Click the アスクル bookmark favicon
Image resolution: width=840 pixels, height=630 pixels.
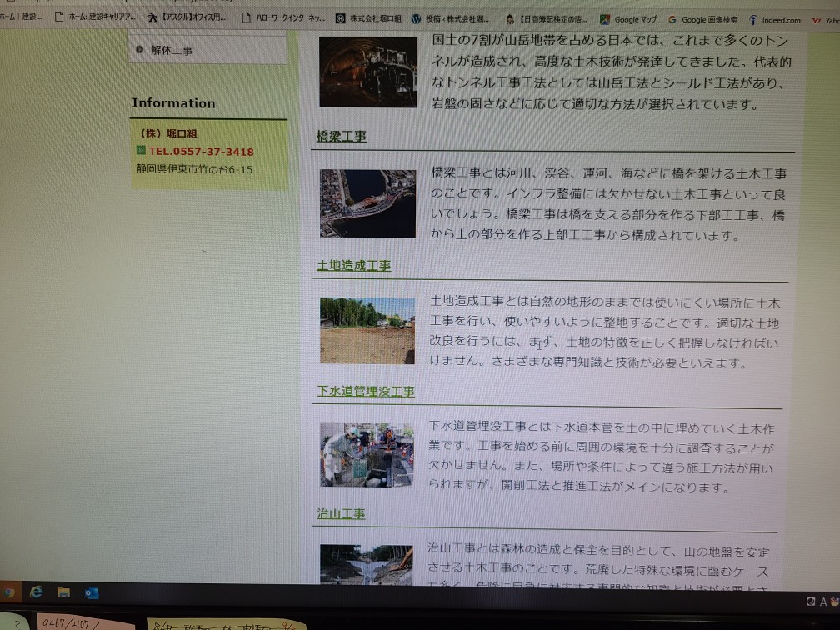coord(152,17)
